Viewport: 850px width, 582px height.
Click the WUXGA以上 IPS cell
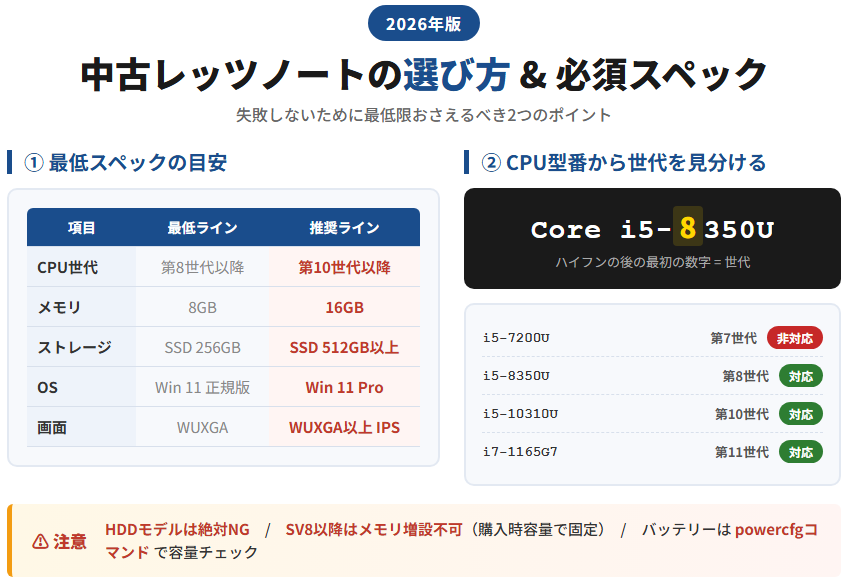click(x=344, y=428)
